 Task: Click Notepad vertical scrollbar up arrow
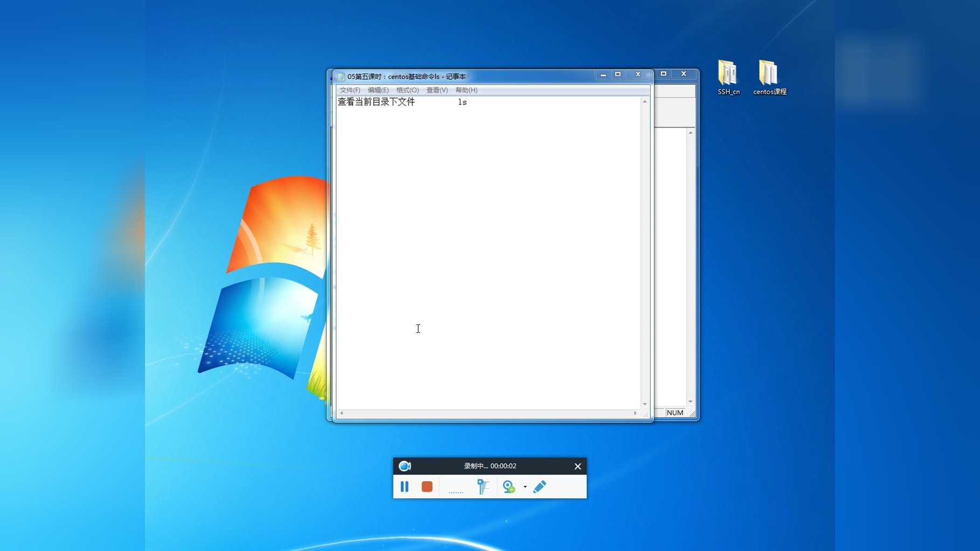645,101
